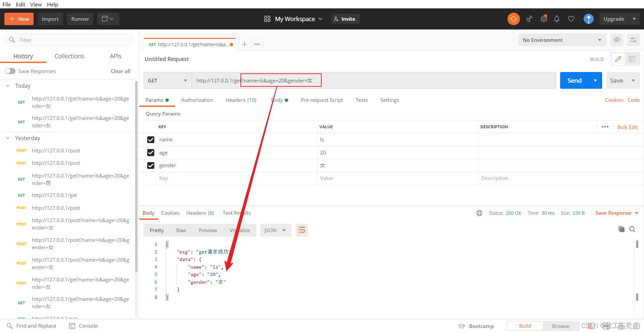Click the Import button
The image size is (644, 332).
(x=50, y=19)
